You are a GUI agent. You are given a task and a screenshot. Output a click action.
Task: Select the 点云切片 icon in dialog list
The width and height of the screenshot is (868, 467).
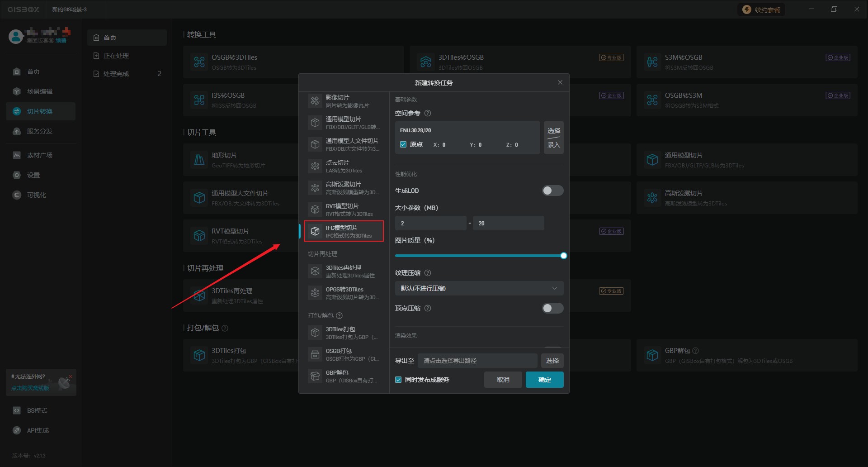pyautogui.click(x=315, y=166)
